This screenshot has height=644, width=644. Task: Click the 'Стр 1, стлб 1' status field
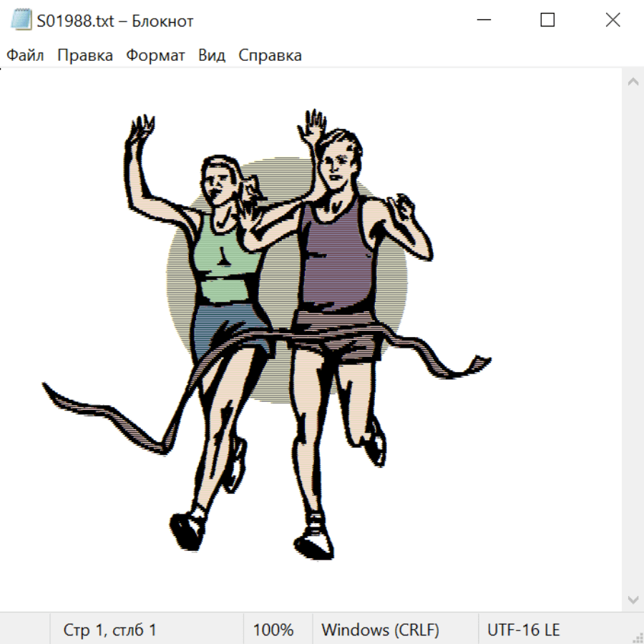pyautogui.click(x=109, y=630)
